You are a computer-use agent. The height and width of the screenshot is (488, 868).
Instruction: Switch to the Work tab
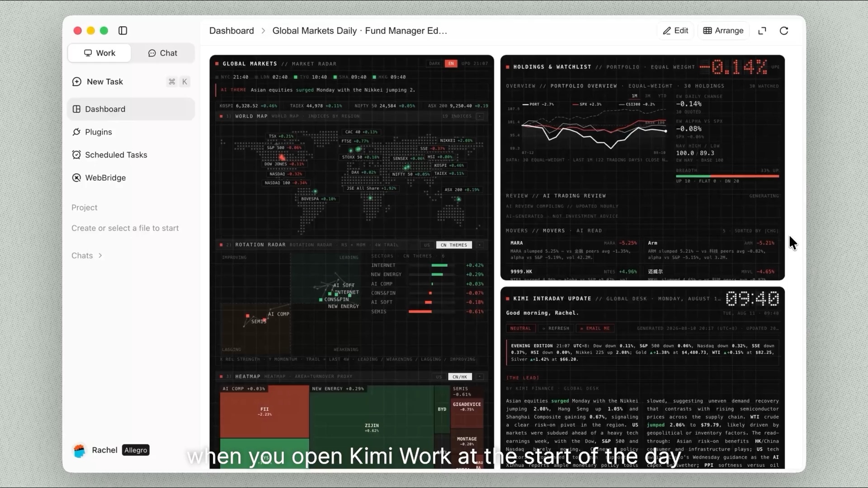(x=99, y=53)
